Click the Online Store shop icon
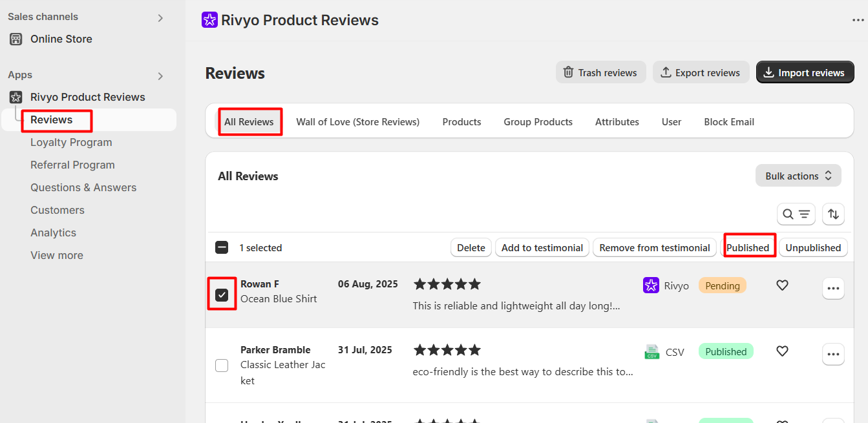This screenshot has height=423, width=868. [x=16, y=39]
